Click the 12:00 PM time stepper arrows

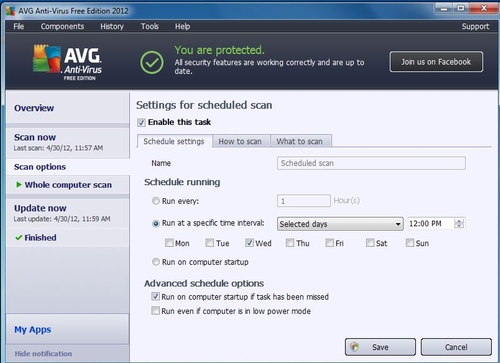click(459, 224)
